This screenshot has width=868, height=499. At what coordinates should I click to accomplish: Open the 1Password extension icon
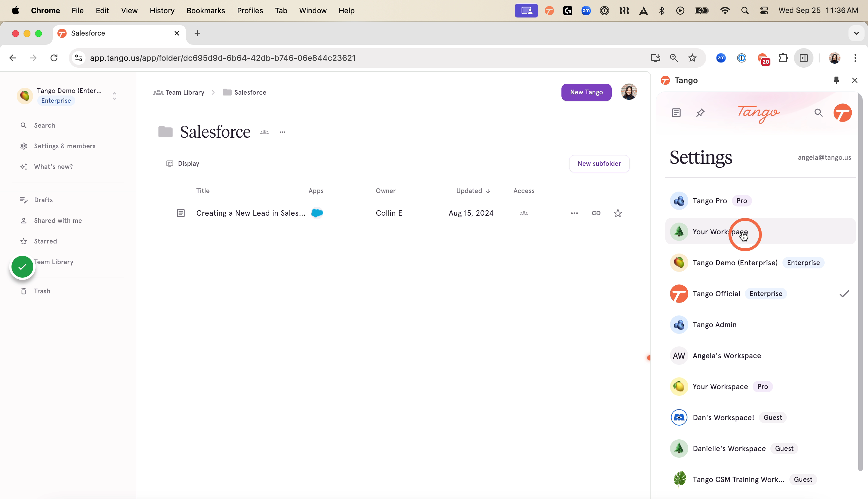tap(741, 58)
